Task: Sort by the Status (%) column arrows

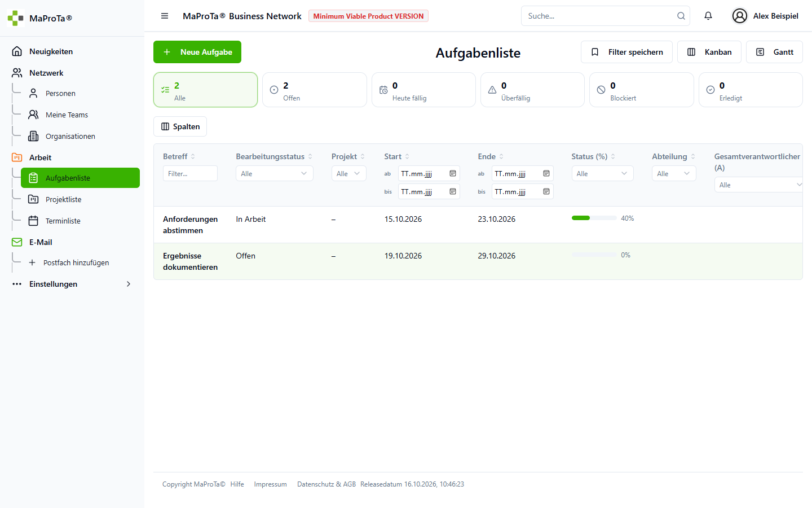Action: click(x=613, y=156)
